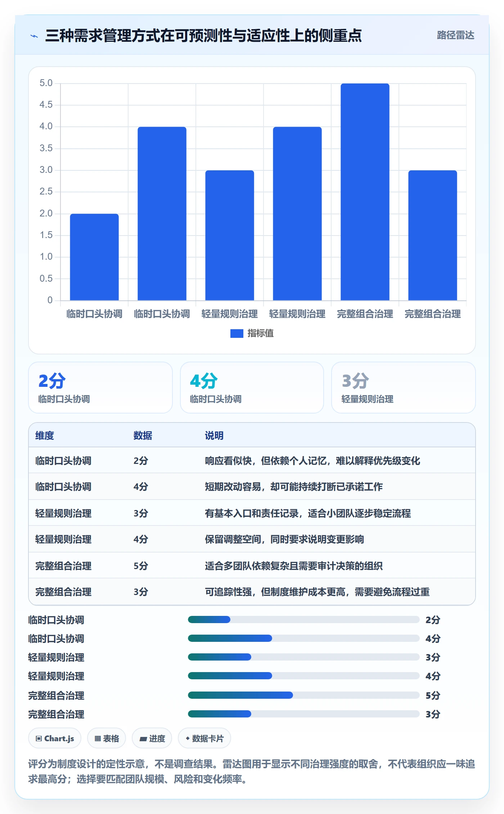
Task: Click the 3.5 y-axis label
Action: [46, 148]
